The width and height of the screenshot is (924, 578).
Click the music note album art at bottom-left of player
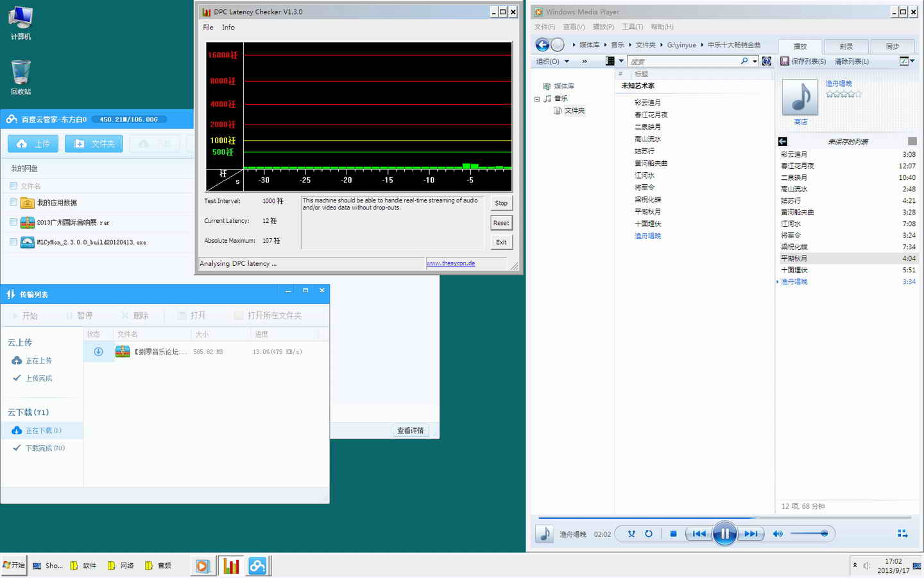[544, 534]
